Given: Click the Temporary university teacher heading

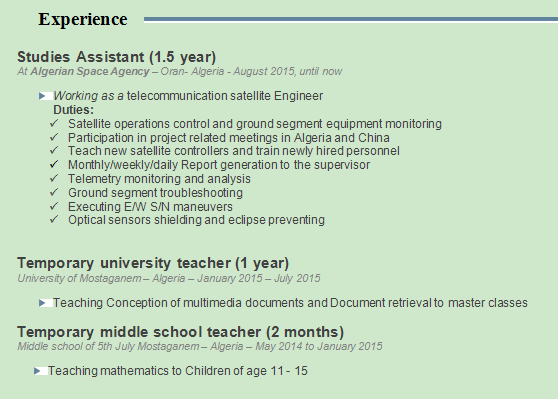Looking at the screenshot, I should click(x=153, y=263).
